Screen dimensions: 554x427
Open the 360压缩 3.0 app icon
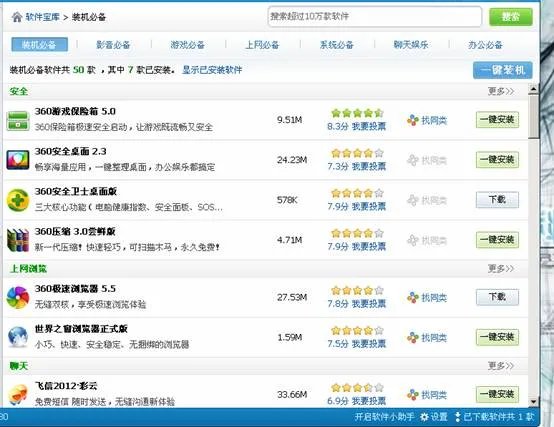tap(18, 240)
